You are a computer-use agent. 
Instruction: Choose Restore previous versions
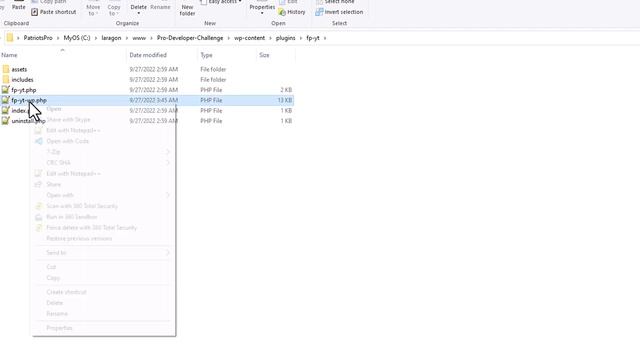[x=79, y=238]
